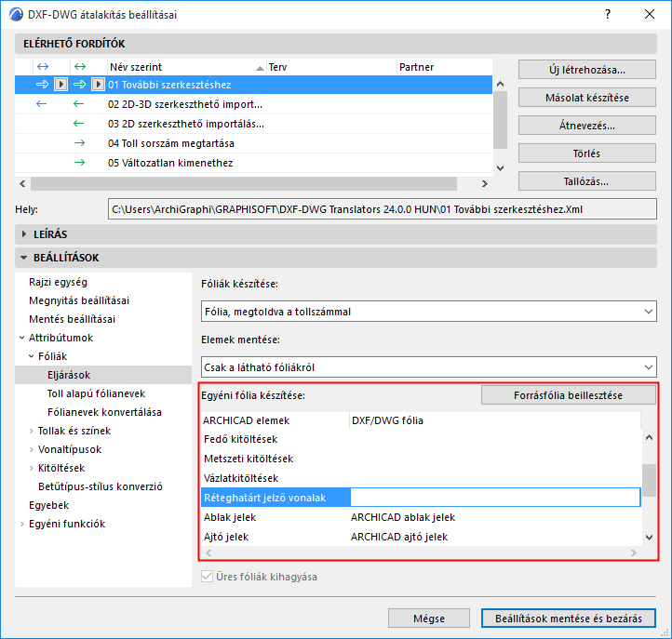The width and height of the screenshot is (672, 639).
Task: Select translator 04 Toll sorszám megtartása
Action: [253, 143]
